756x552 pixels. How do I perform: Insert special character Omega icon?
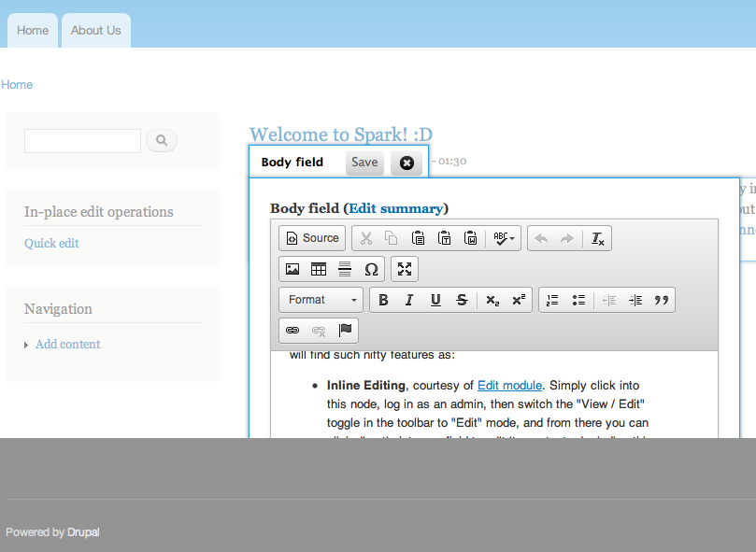371,269
